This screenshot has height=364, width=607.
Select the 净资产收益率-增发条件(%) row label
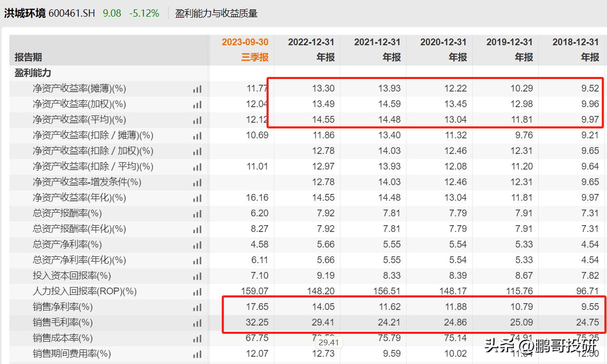[x=87, y=182]
